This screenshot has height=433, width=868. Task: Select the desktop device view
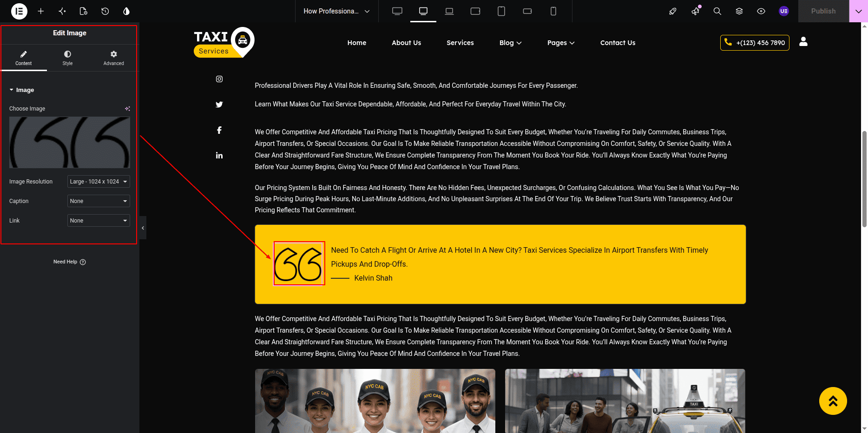click(x=423, y=11)
